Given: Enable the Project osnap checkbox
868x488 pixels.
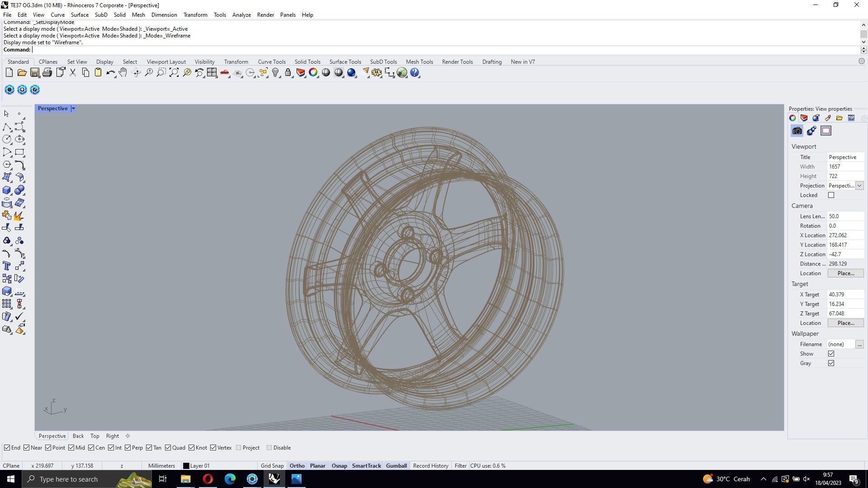Looking at the screenshot, I should 239,448.
